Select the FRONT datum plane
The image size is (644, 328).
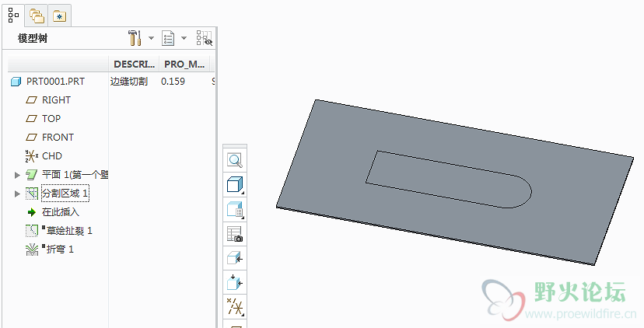coord(58,137)
